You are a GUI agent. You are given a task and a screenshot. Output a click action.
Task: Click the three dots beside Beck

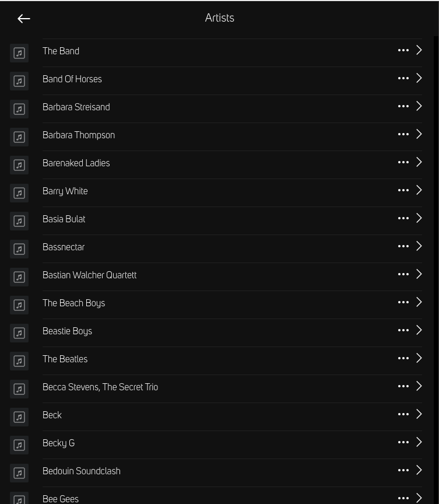pos(403,415)
